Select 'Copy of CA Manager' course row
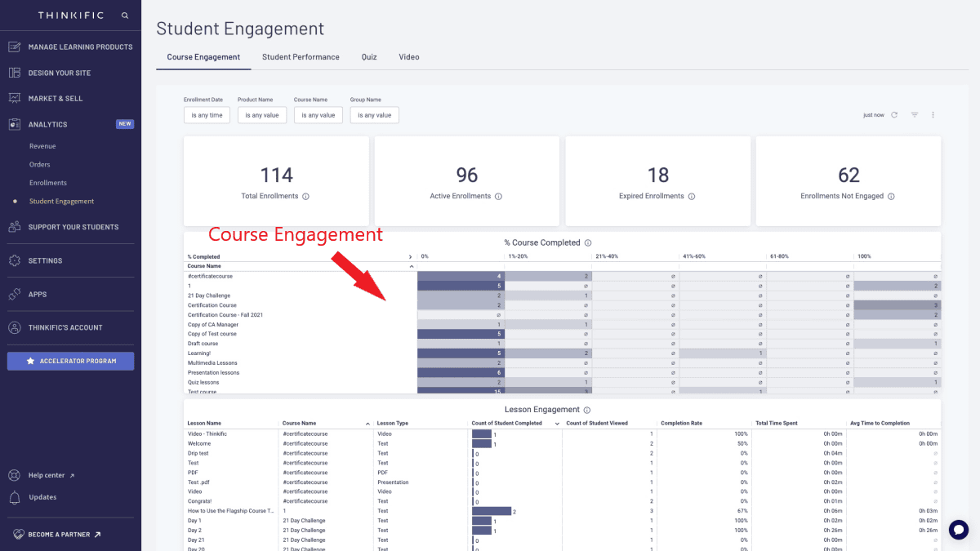The width and height of the screenshot is (980, 551). [213, 325]
